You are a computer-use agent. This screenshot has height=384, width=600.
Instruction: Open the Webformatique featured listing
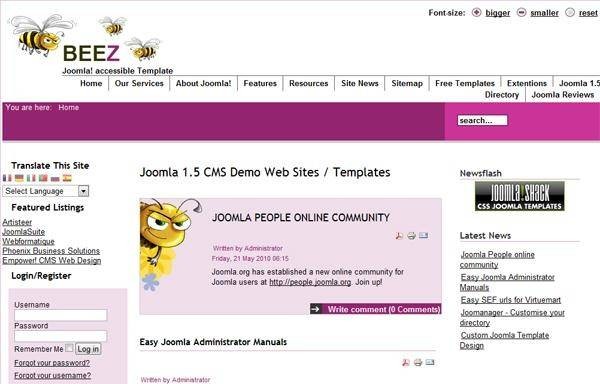coord(28,241)
